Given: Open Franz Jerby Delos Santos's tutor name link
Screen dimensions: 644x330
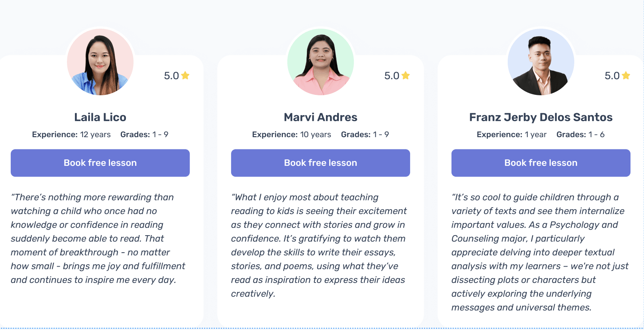Looking at the screenshot, I should [541, 117].
